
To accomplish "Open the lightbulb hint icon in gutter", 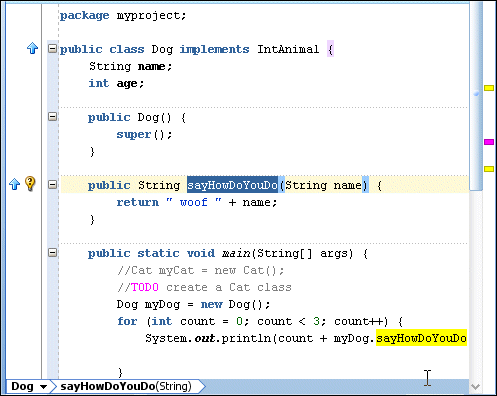I will point(30,183).
